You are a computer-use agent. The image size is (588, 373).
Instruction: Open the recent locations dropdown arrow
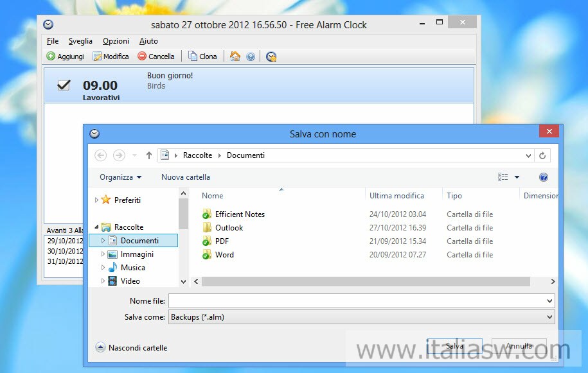click(x=134, y=155)
